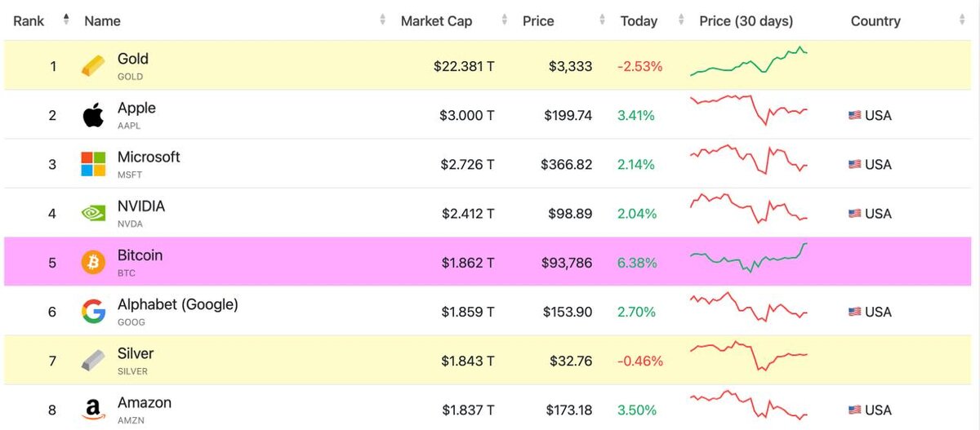Click sort arrows beside Country header
This screenshot has width=980, height=430.
point(962,20)
